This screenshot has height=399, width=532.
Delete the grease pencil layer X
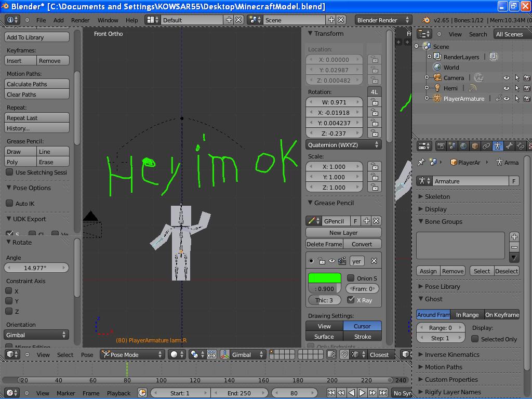(x=374, y=261)
